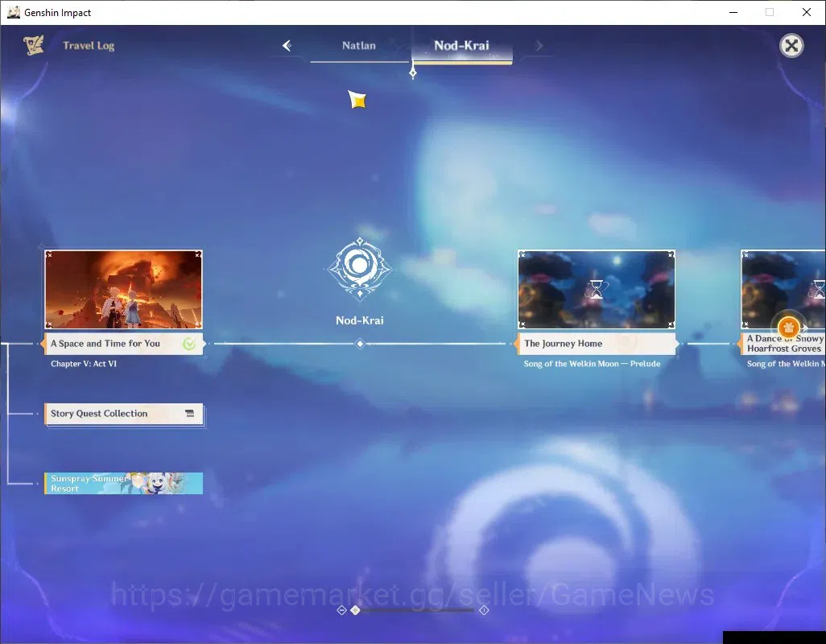The height and width of the screenshot is (644, 826).
Task: Click the Nod-Krai region emblem
Action: 360,269
